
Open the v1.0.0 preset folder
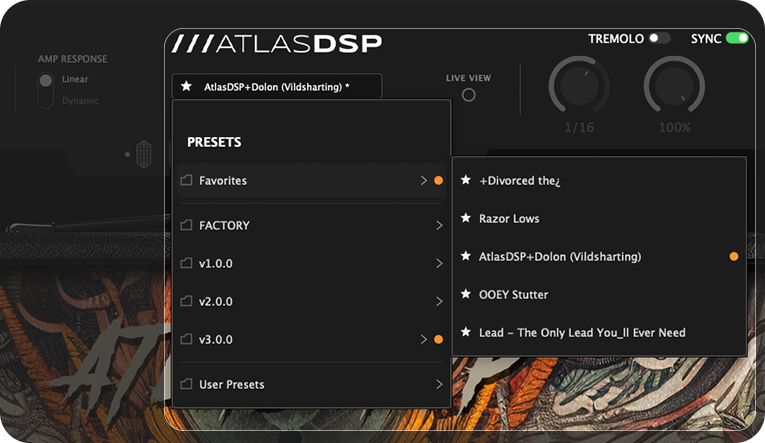[x=311, y=263]
